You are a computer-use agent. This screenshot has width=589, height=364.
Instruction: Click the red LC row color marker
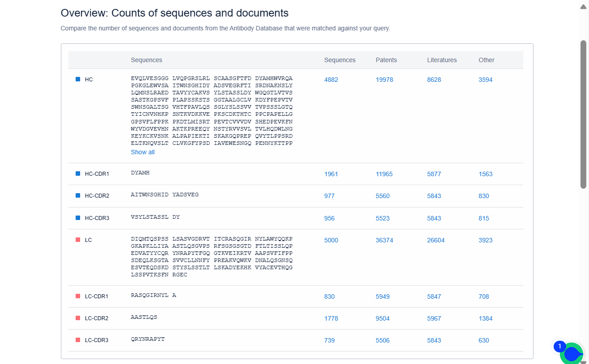pos(78,240)
